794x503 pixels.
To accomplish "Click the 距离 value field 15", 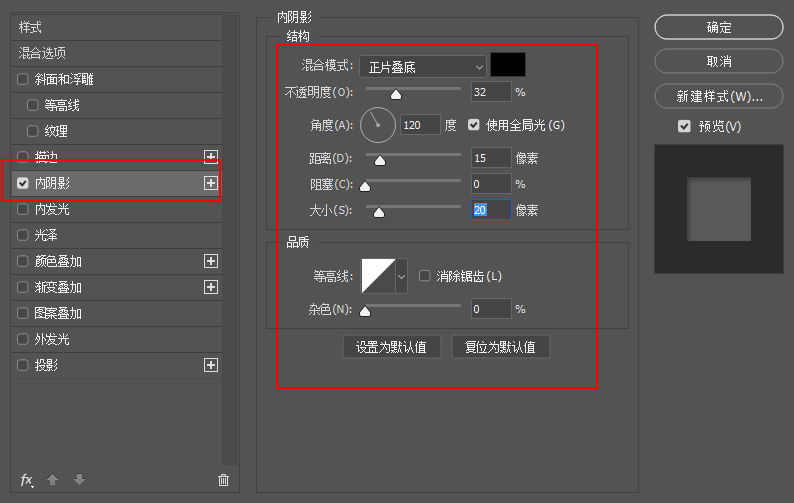I will (x=491, y=158).
